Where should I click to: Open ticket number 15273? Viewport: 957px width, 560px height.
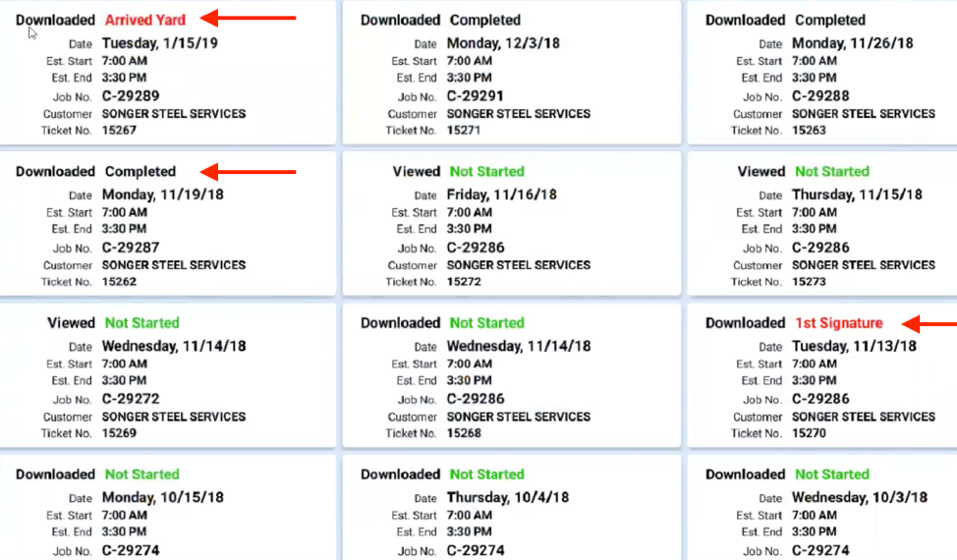point(809,282)
